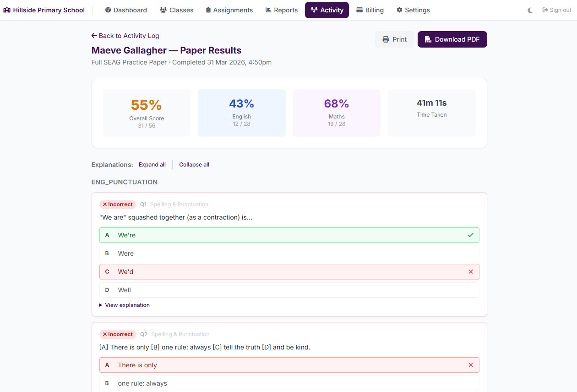Toggle dark mode moon icon

[x=530, y=10]
